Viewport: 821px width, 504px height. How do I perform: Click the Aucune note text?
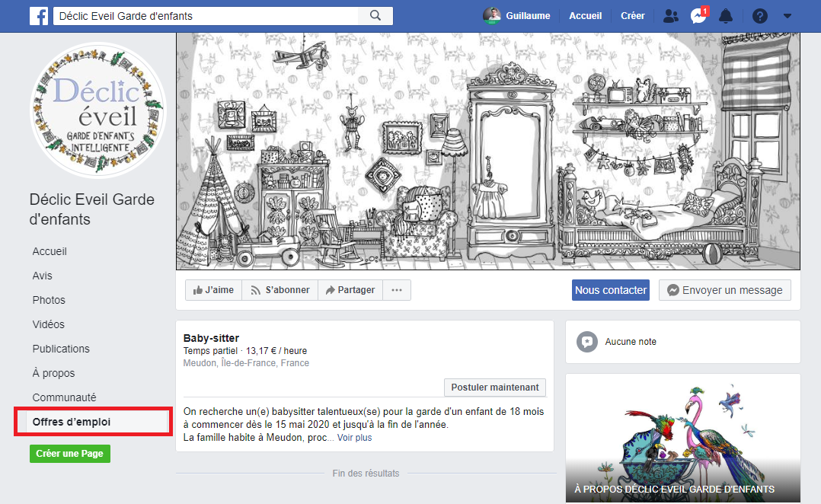point(631,342)
